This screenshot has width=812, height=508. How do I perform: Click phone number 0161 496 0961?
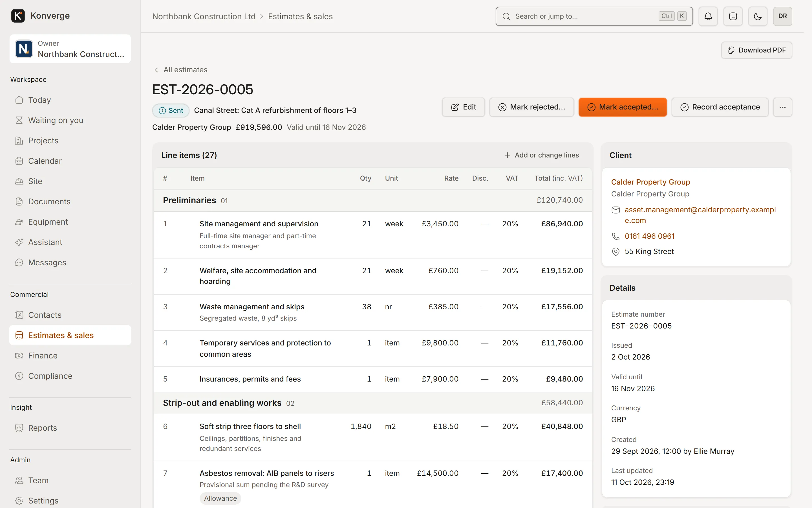coord(649,236)
